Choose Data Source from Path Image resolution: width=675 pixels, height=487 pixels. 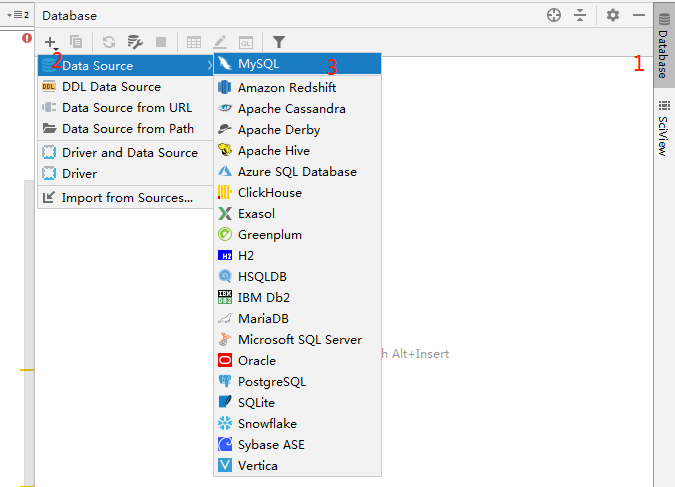[125, 128]
